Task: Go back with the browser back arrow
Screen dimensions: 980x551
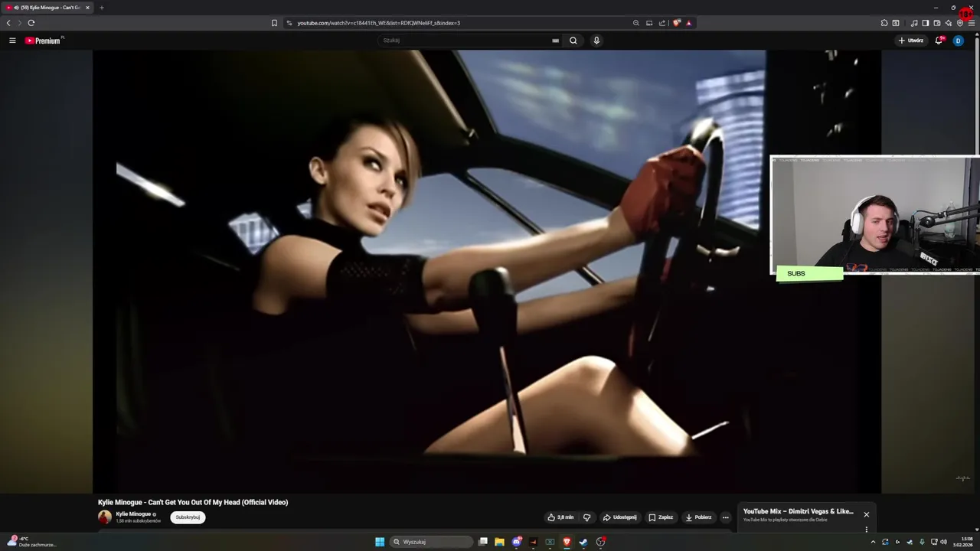Action: tap(8, 23)
